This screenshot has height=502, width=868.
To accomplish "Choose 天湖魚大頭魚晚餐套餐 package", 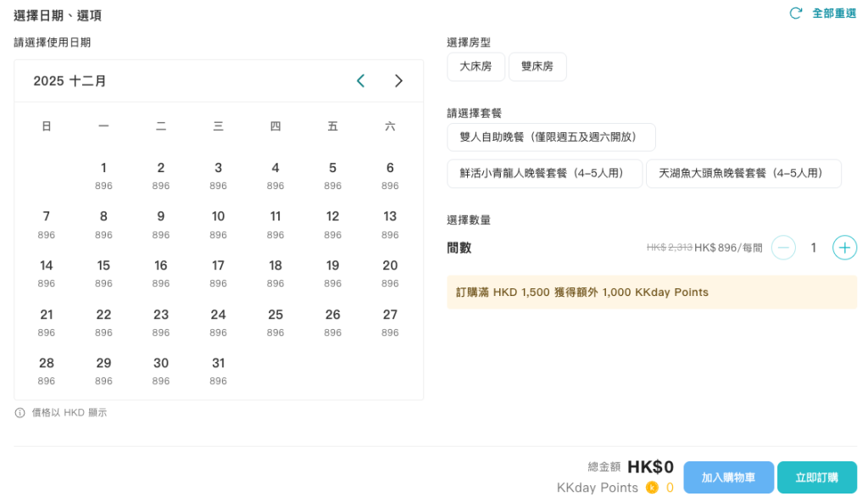I will 743,173.
